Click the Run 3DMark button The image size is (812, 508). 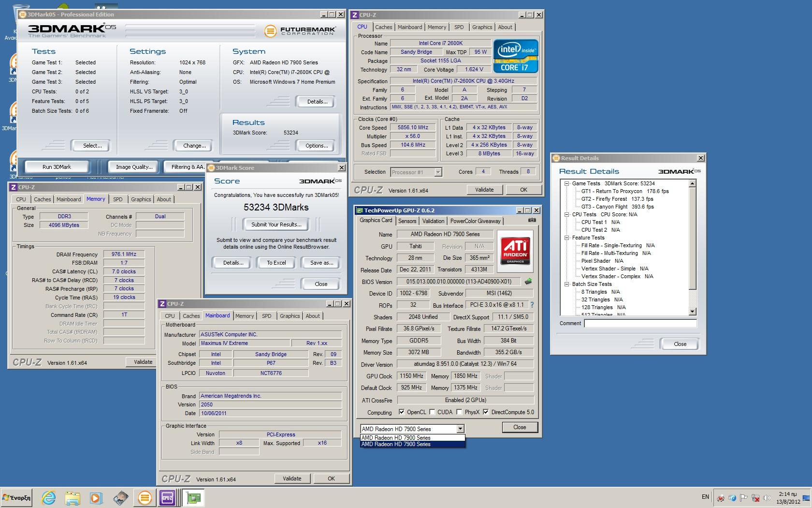57,167
